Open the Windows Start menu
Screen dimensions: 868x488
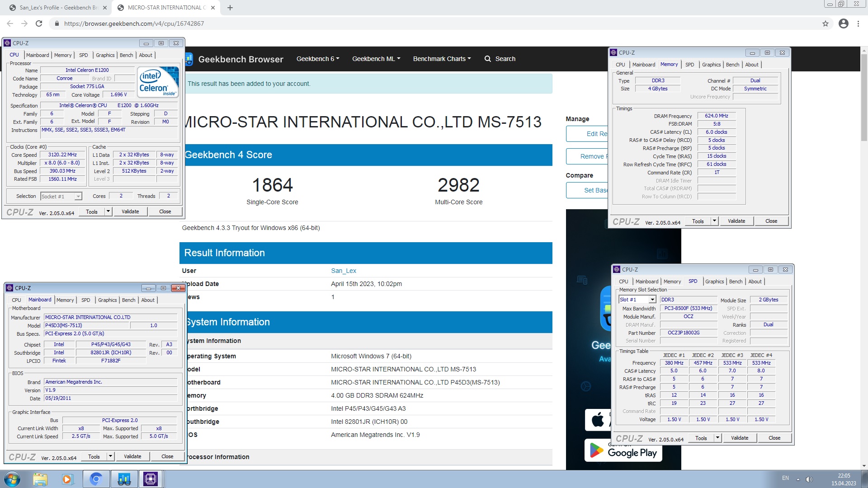point(12,479)
